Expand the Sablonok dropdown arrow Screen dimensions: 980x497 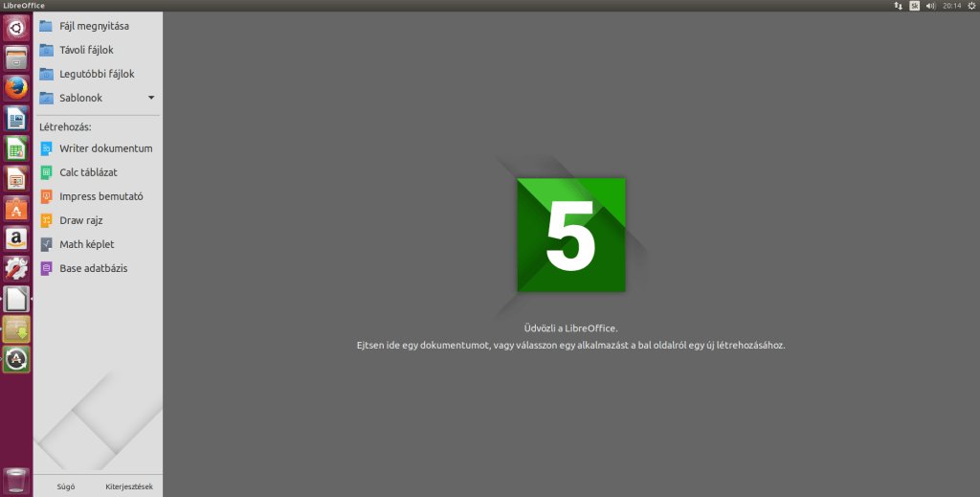(151, 98)
